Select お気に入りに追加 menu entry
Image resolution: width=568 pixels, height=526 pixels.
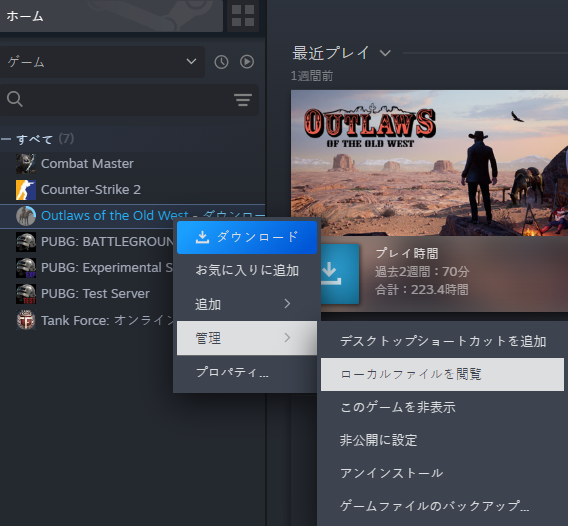tap(247, 271)
